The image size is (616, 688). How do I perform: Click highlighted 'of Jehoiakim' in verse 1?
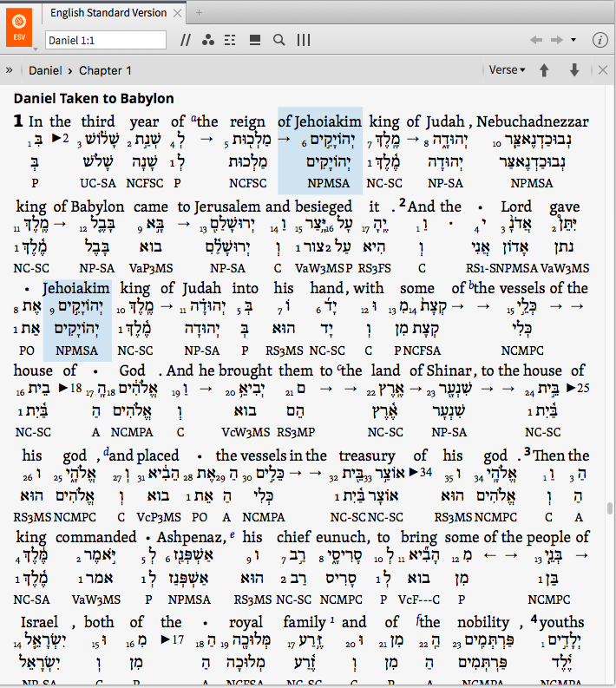(319, 121)
